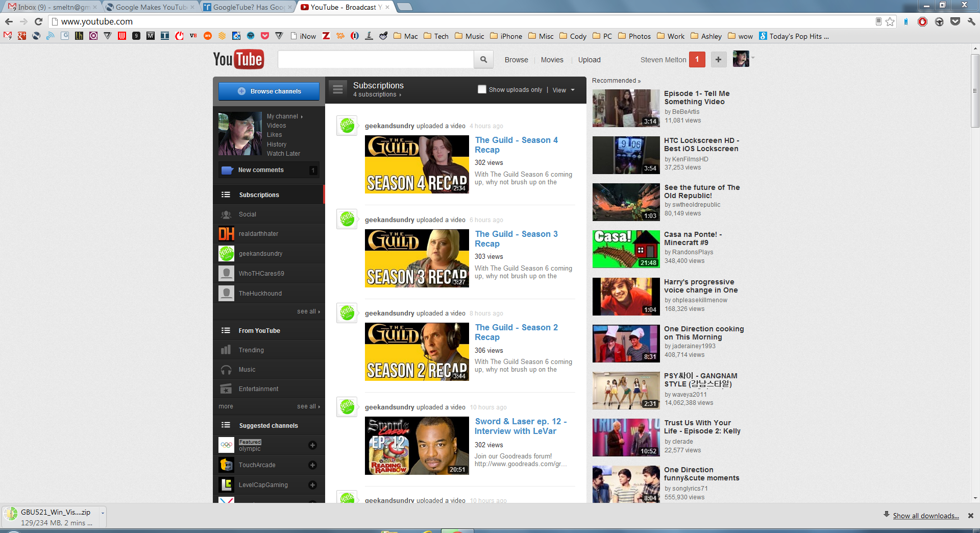Click the geekandsundry channel avatar in sidebar
The height and width of the screenshot is (533, 980).
pyautogui.click(x=226, y=253)
